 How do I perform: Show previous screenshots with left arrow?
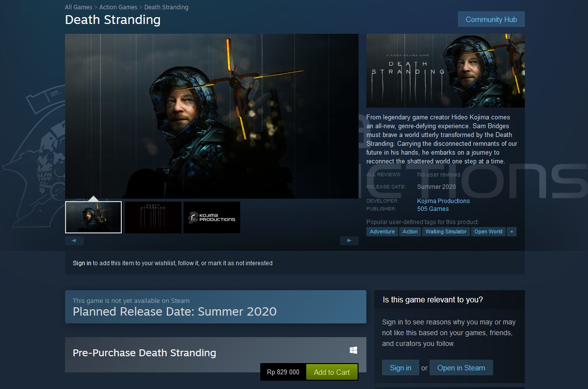point(74,241)
